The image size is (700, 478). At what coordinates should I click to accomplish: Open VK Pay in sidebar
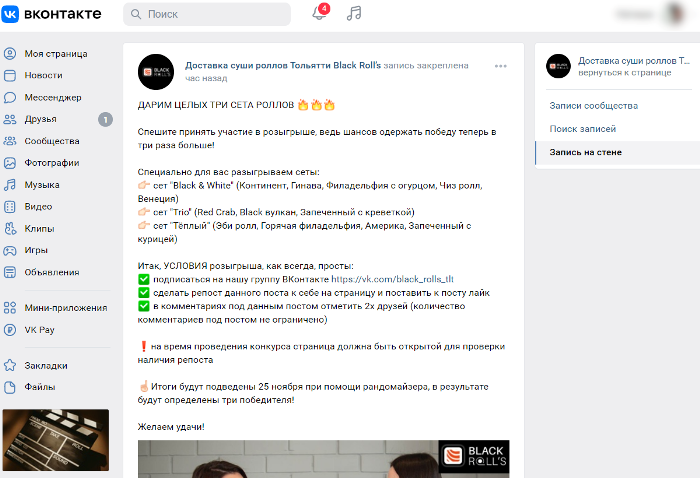tap(39, 330)
